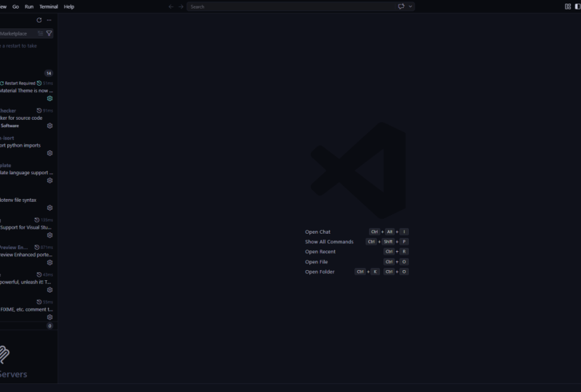Click the 55ms activation time indicator
581x392 pixels.
[44, 302]
